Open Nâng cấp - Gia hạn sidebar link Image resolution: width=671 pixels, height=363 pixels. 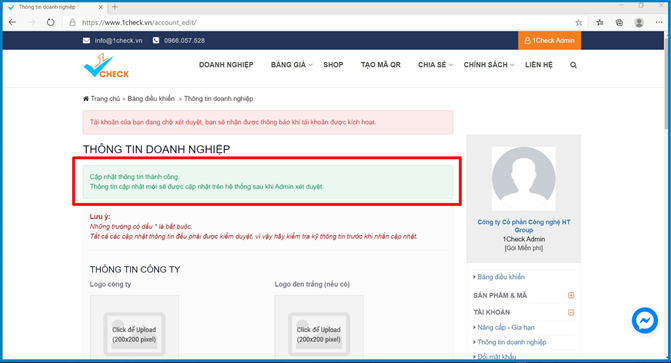[506, 327]
